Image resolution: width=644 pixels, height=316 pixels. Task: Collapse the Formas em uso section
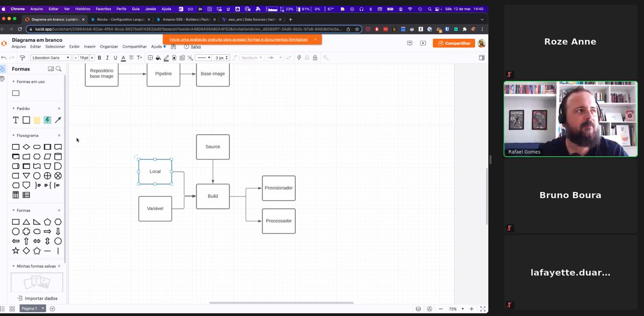[x=13, y=82]
